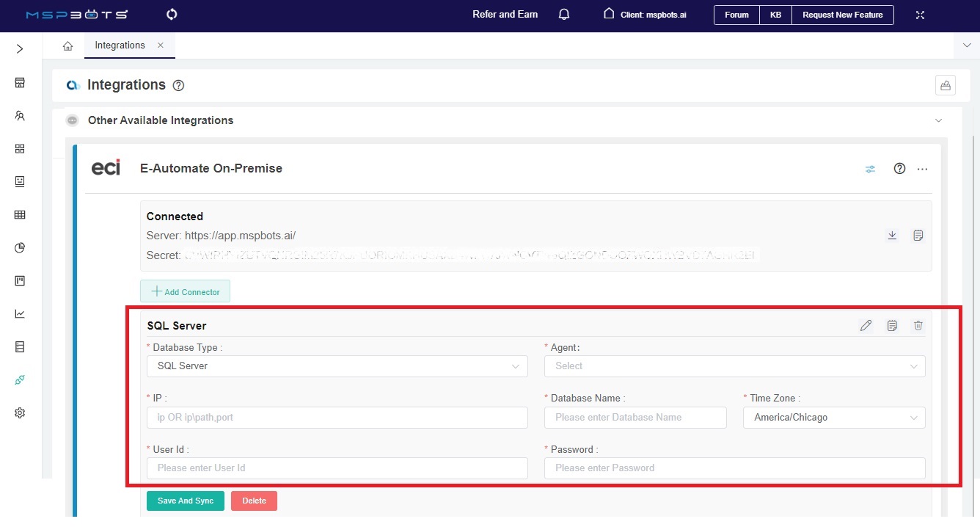The height and width of the screenshot is (527, 980).
Task: Open the connector settings sliders icon
Action: click(x=870, y=168)
